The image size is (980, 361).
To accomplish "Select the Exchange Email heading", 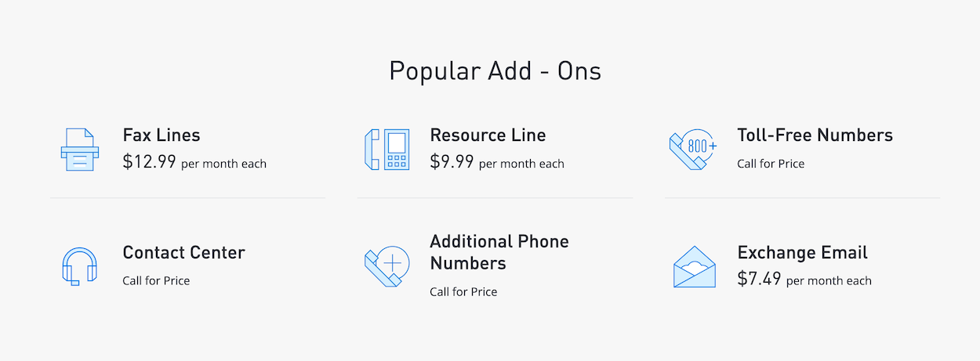I will 802,252.
